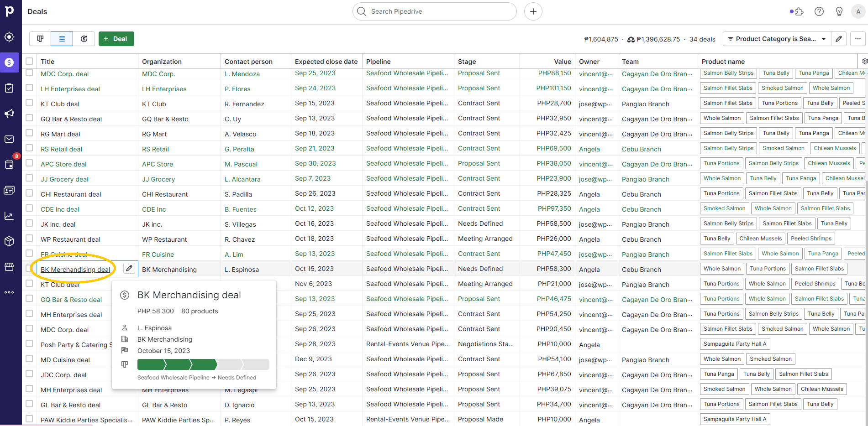This screenshot has width=868, height=426.
Task: Open the BK Merchandising deal link
Action: click(75, 270)
